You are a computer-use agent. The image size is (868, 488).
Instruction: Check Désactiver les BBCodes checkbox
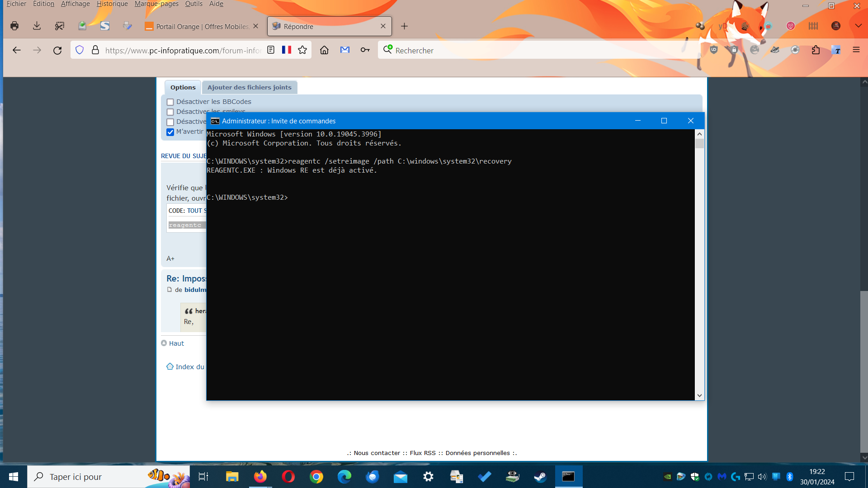click(170, 102)
